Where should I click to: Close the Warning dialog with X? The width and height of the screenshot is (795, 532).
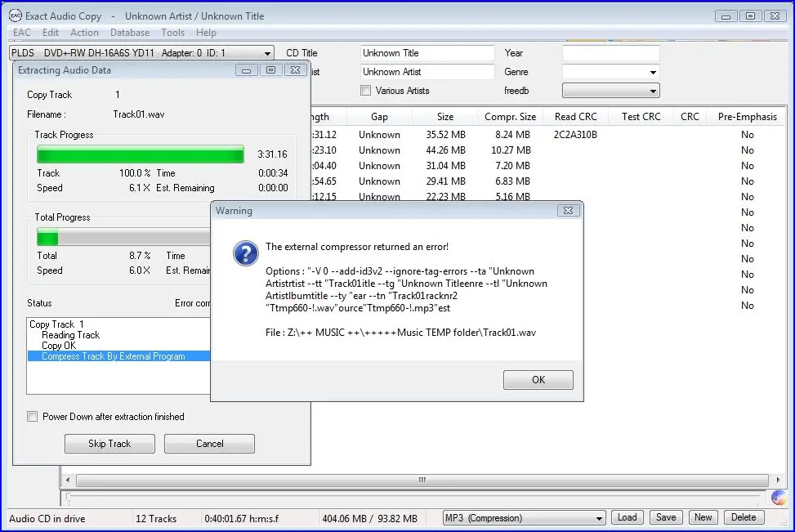(568, 211)
